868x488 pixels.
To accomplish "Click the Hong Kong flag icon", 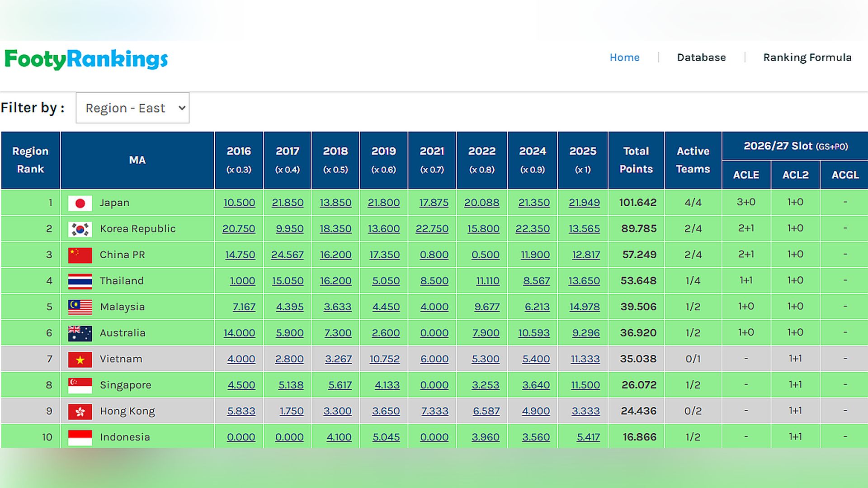I will point(80,412).
